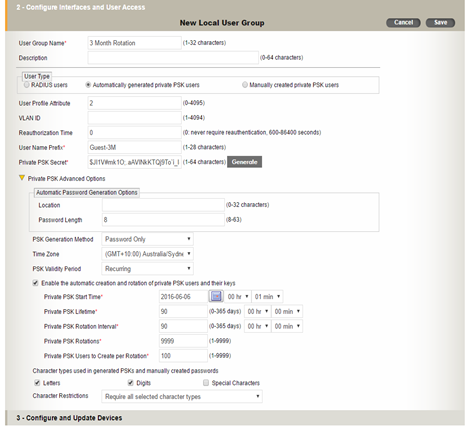Click the Private PSK Lifetime days field

pyautogui.click(x=183, y=311)
